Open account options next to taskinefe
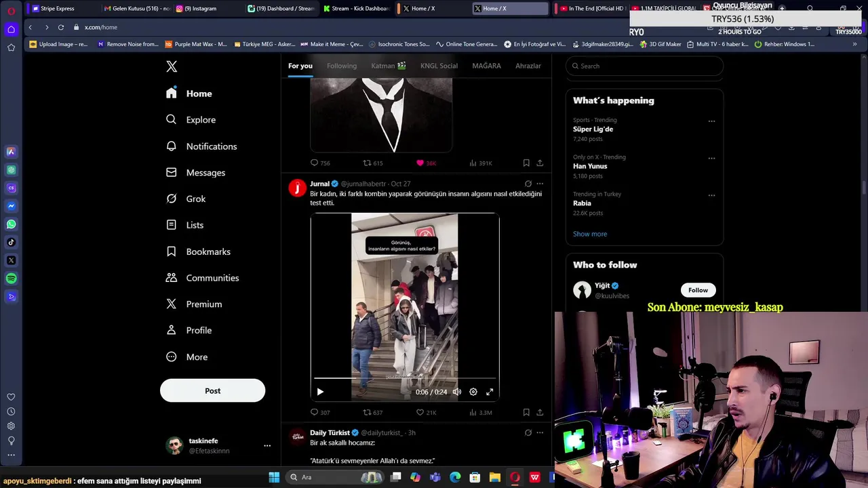This screenshot has height=488, width=868. (x=267, y=446)
